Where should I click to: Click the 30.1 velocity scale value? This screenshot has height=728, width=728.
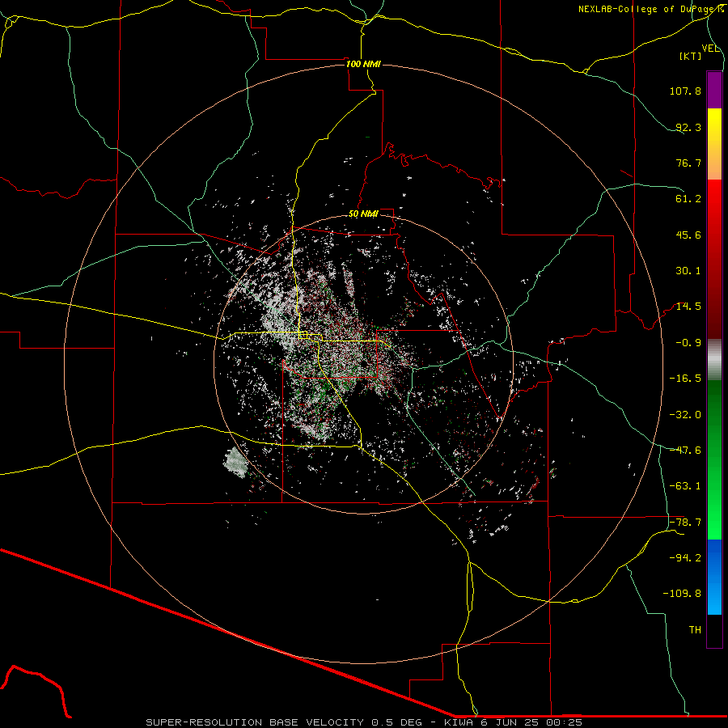click(688, 271)
